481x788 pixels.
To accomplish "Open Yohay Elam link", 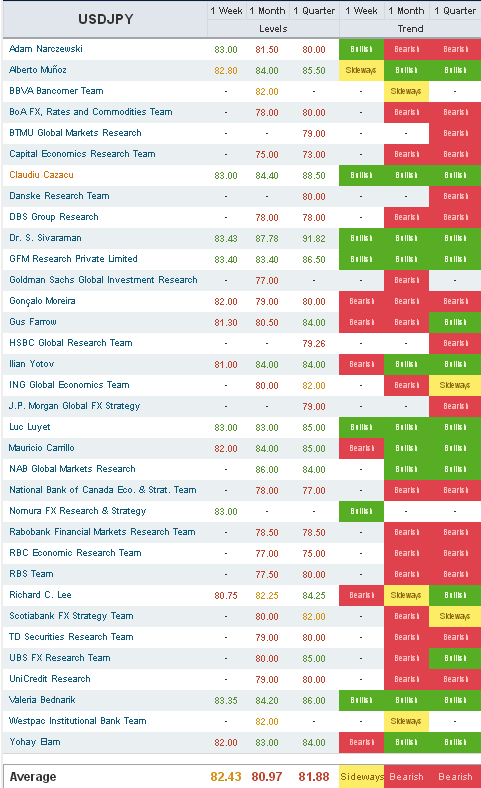I will click(35, 742).
